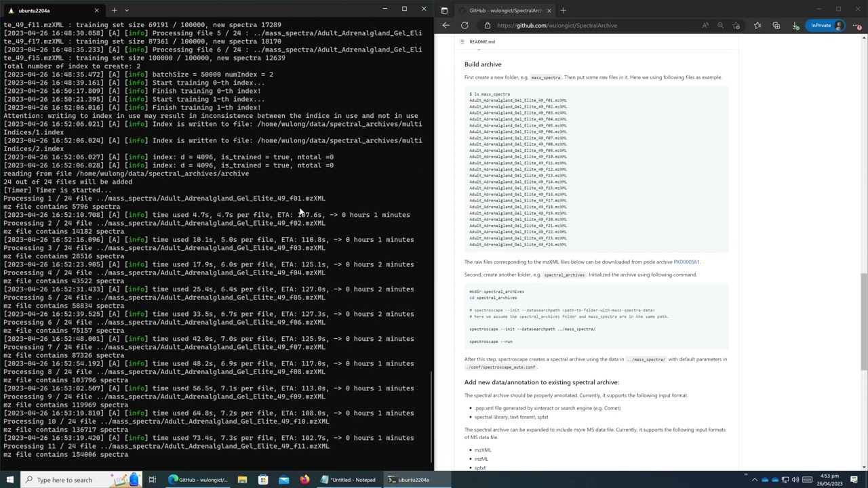Click the 'mzXML' bullet in README
Screen dimensions: 868x488
pos(483,450)
